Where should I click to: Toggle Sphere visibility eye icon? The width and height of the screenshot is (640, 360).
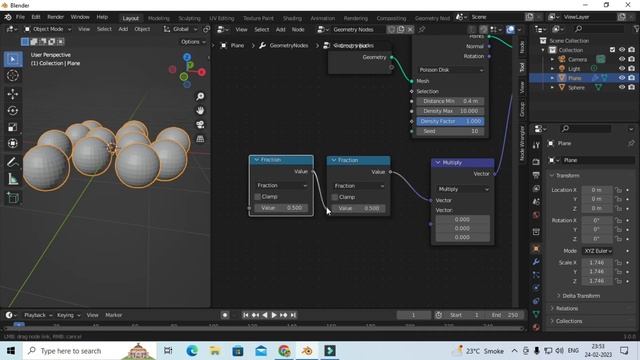[622, 87]
